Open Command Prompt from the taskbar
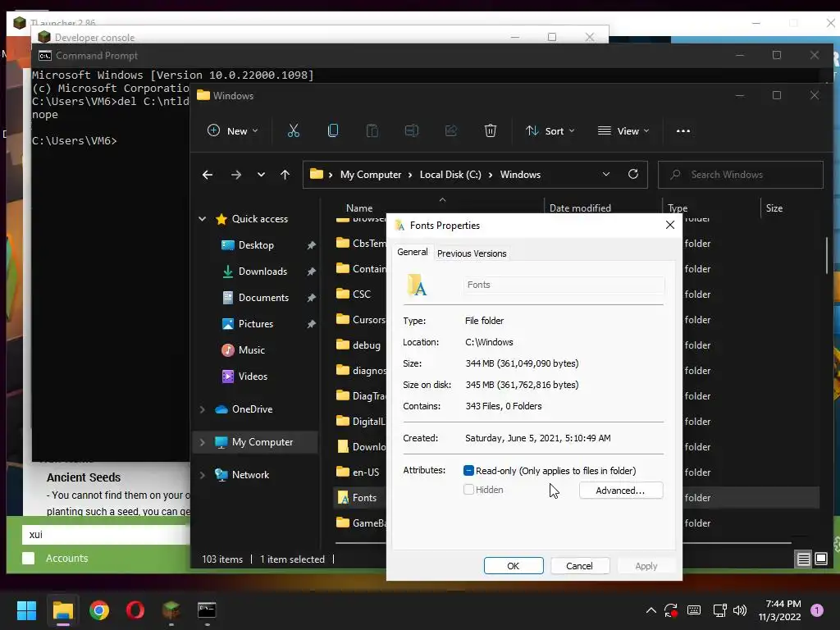This screenshot has width=840, height=630. tap(207, 610)
